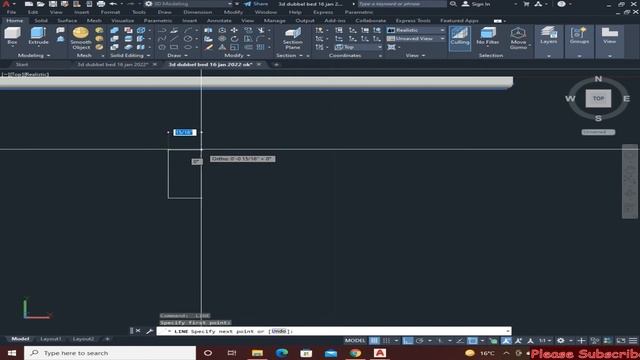Screen dimensions: 640x360
Task: Click the Windows taskbar search box
Action: (x=110, y=353)
